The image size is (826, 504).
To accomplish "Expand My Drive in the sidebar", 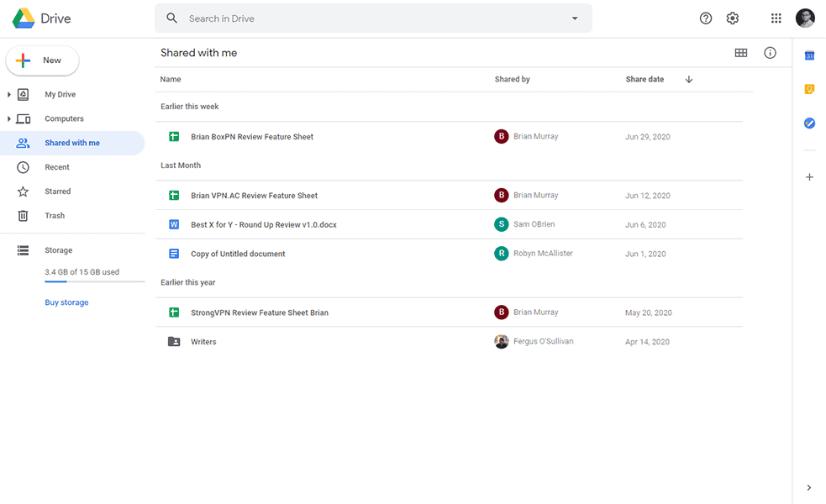I will click(x=8, y=94).
